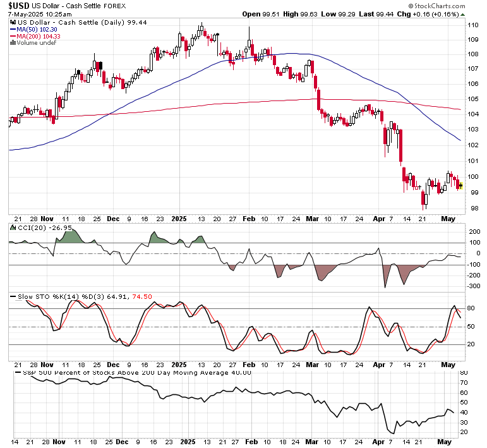
Task: Select the 2025 marker on the price chart axis
Action: (179, 219)
